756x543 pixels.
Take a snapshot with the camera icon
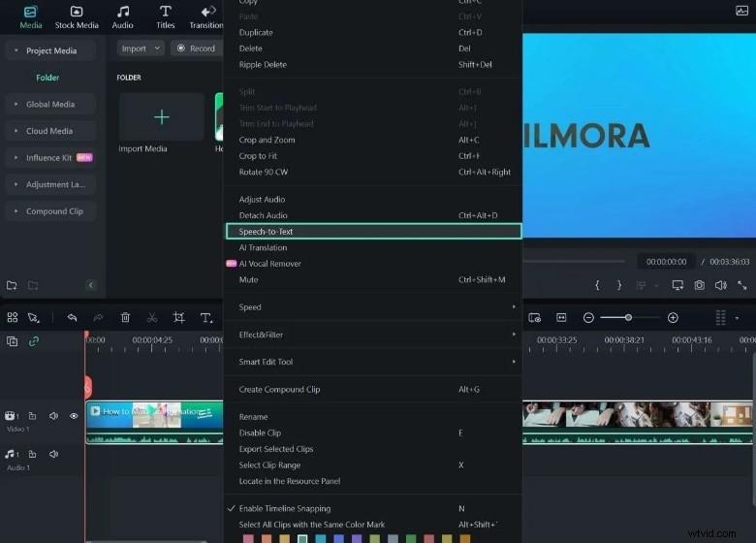[x=699, y=285]
